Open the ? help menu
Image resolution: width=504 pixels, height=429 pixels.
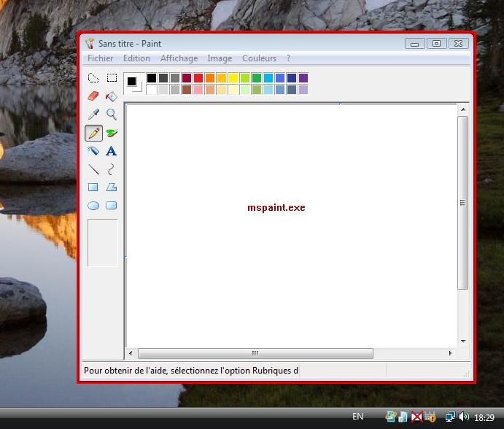[x=288, y=58]
